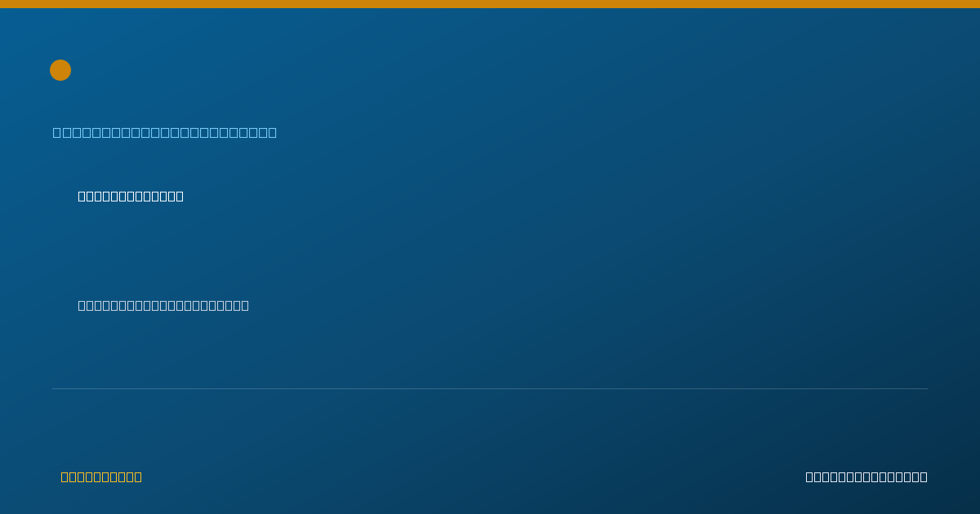
Task: Select the light blue heading text line
Action: [165, 132]
